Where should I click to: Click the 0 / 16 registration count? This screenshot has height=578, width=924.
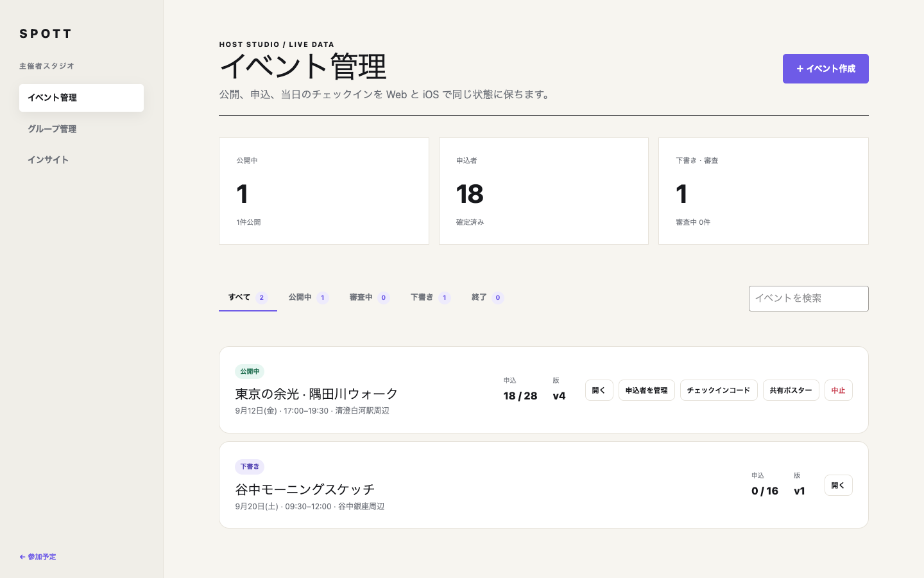[x=765, y=491]
